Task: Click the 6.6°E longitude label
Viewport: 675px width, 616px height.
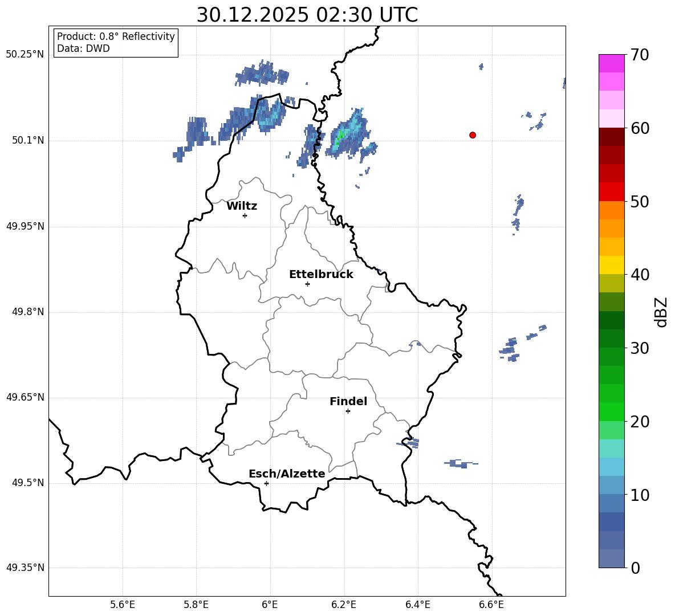Action: click(x=491, y=605)
